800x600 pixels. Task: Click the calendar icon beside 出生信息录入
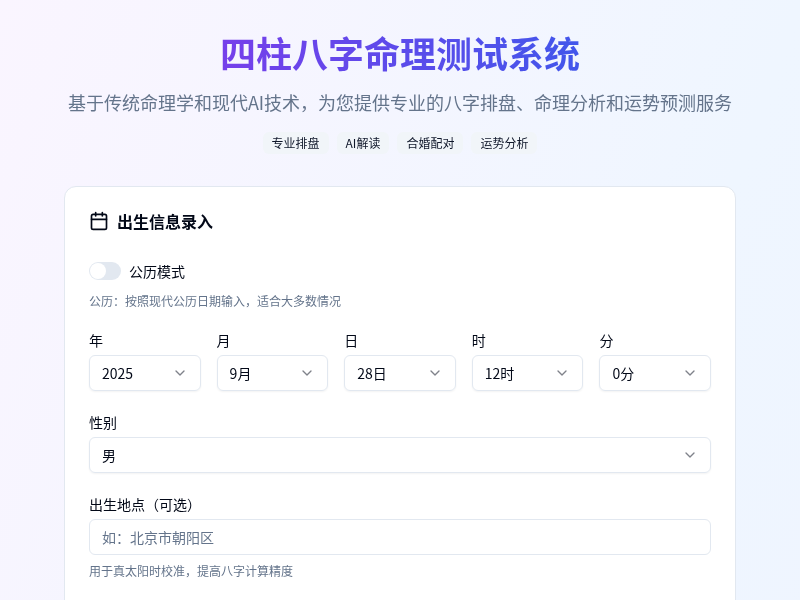tap(98, 221)
